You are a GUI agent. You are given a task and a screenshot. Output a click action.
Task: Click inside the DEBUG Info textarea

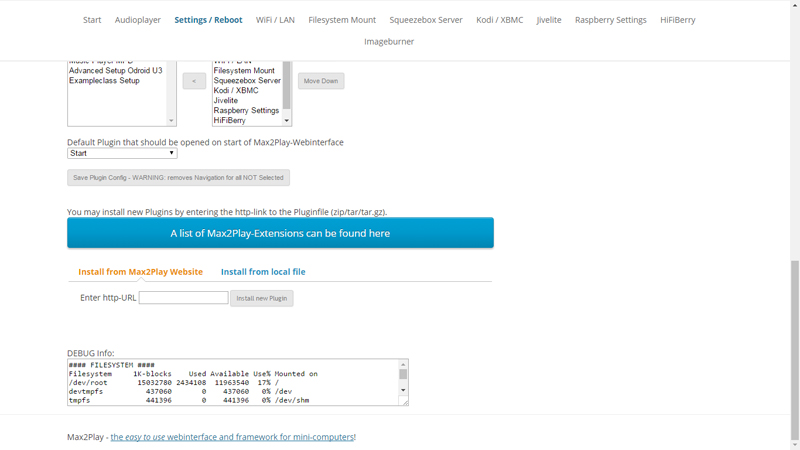click(233, 383)
